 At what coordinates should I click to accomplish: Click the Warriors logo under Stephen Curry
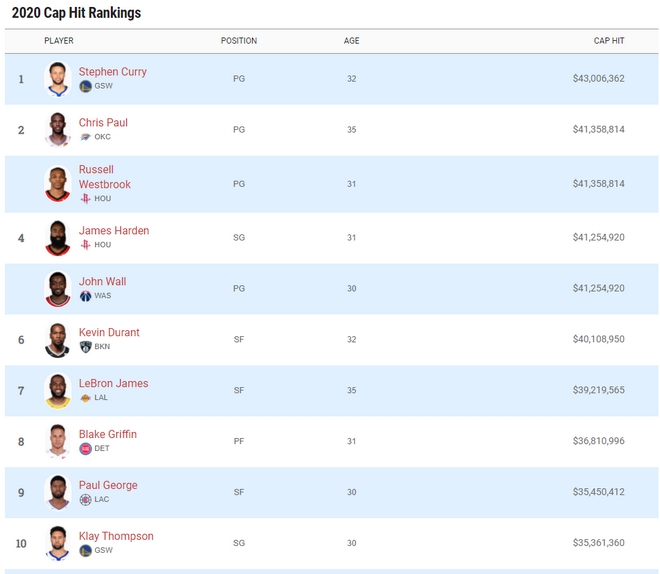[85, 86]
